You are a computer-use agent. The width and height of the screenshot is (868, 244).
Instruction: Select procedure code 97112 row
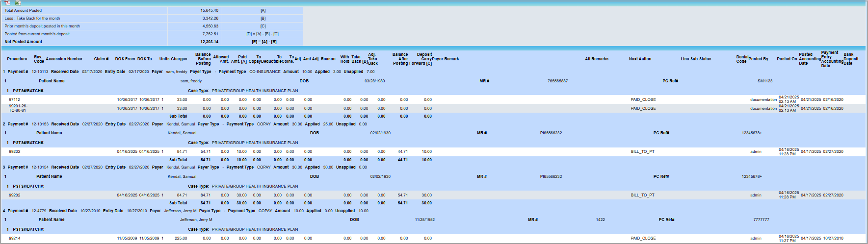[x=14, y=99]
